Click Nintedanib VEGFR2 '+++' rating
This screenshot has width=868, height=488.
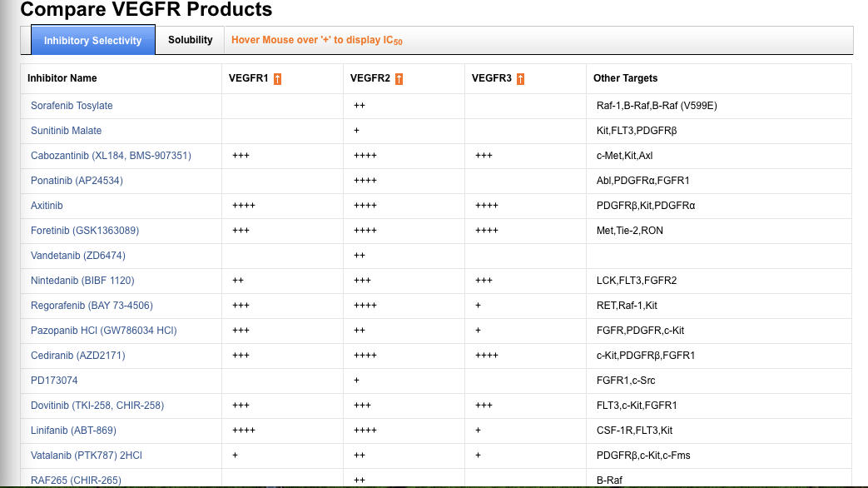pos(362,281)
